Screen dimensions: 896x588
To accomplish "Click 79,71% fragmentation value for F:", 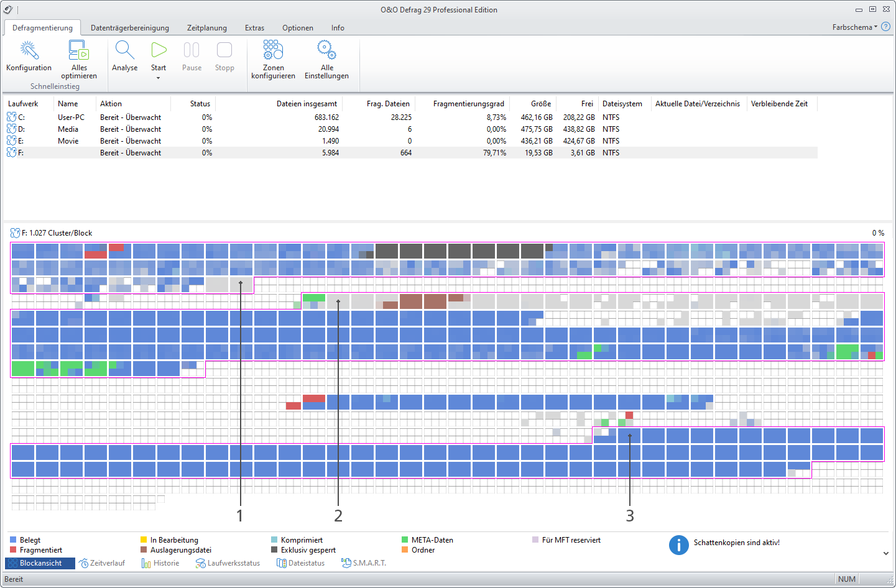I will tap(494, 153).
